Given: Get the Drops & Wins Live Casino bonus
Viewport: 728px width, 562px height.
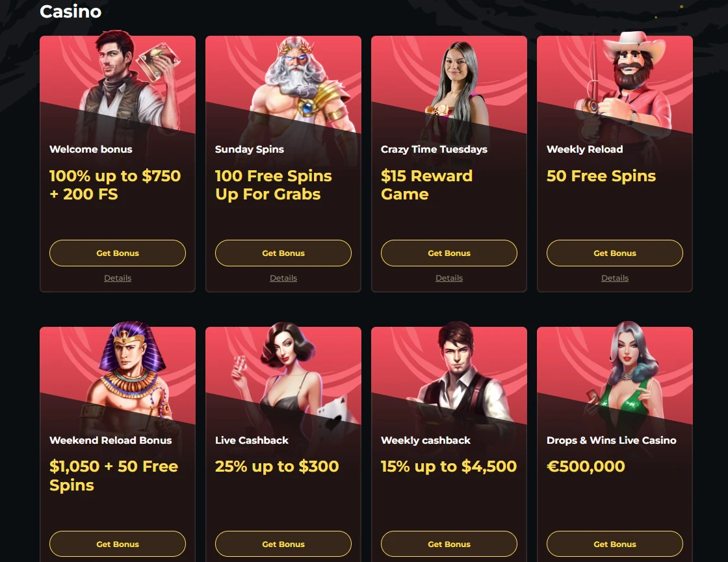Looking at the screenshot, I should [x=615, y=544].
